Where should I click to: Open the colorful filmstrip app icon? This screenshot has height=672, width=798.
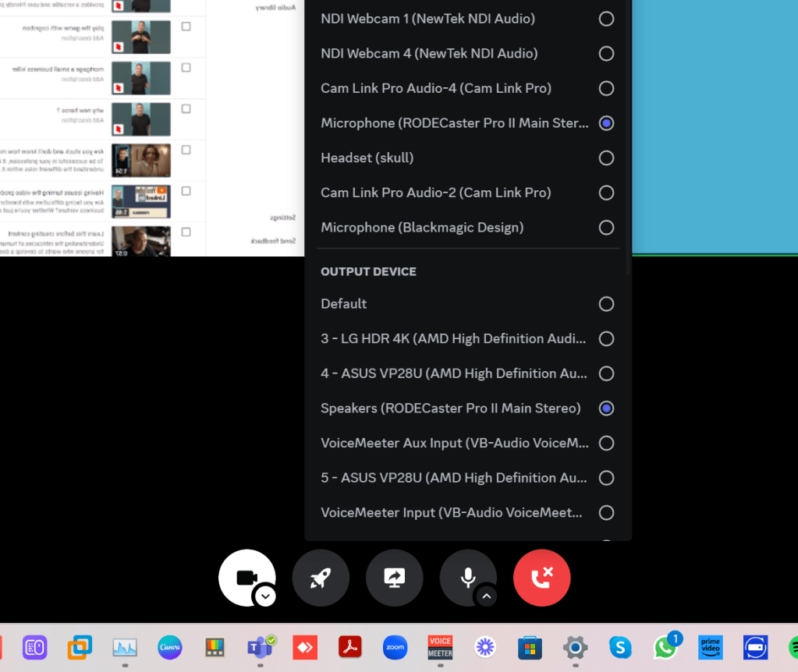(215, 647)
